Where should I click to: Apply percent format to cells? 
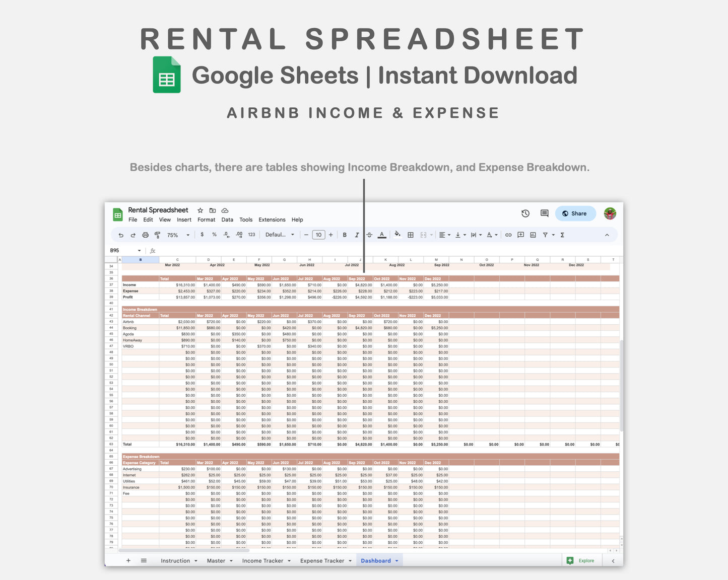point(214,235)
